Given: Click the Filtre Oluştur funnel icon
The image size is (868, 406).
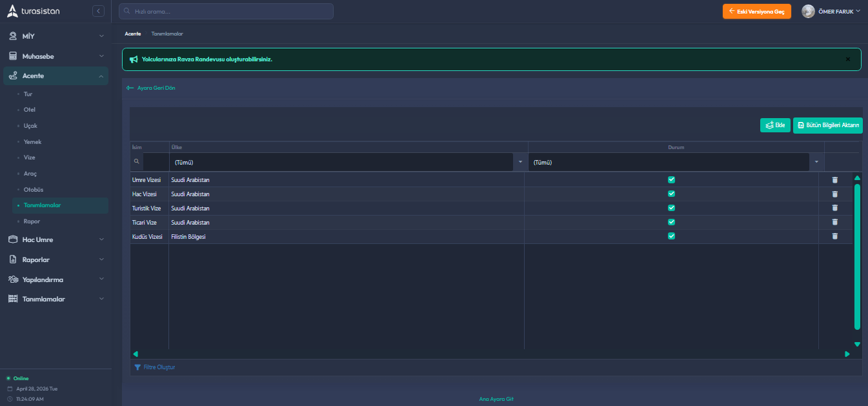Looking at the screenshot, I should pyautogui.click(x=137, y=367).
